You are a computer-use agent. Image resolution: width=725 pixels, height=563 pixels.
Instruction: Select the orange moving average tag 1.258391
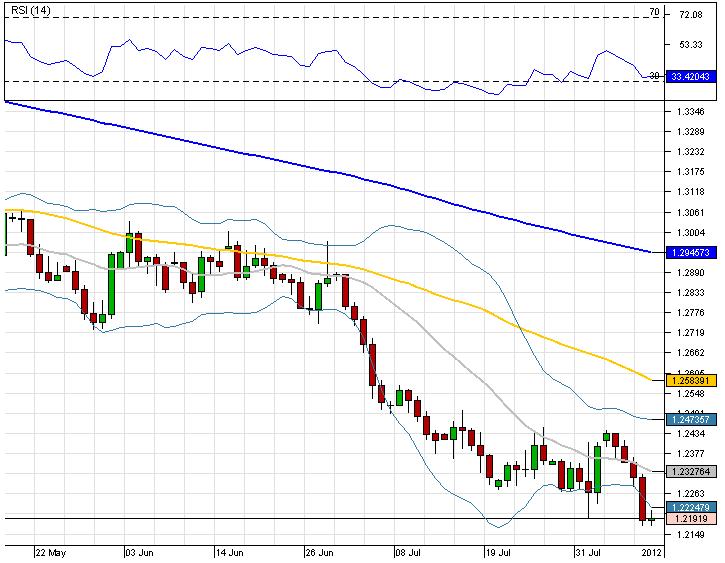pos(687,381)
